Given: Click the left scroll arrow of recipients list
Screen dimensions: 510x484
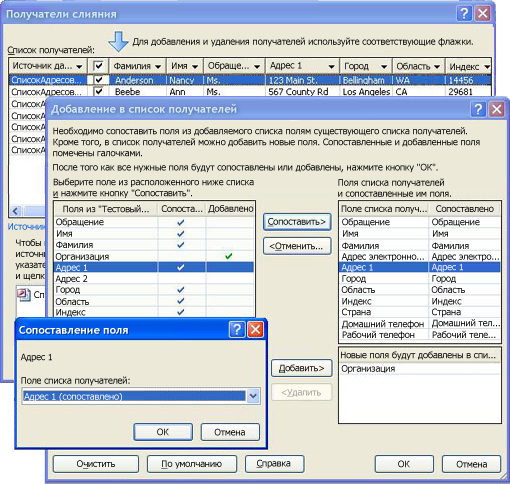Looking at the screenshot, I should [x=15, y=211].
